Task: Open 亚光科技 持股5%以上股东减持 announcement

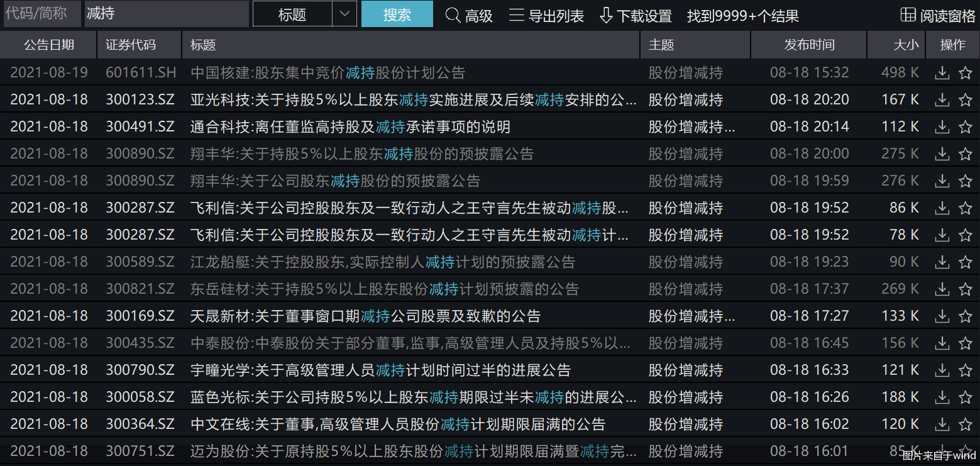Action: 414,100
